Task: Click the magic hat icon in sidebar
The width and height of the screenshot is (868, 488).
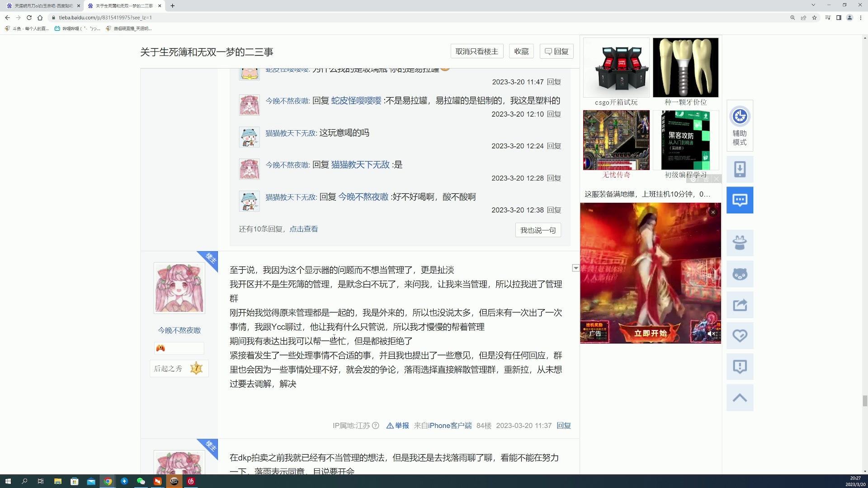Action: 740,243
